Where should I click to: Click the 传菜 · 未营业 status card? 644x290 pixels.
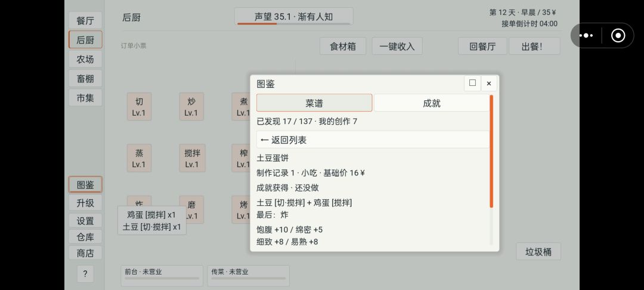tap(249, 276)
